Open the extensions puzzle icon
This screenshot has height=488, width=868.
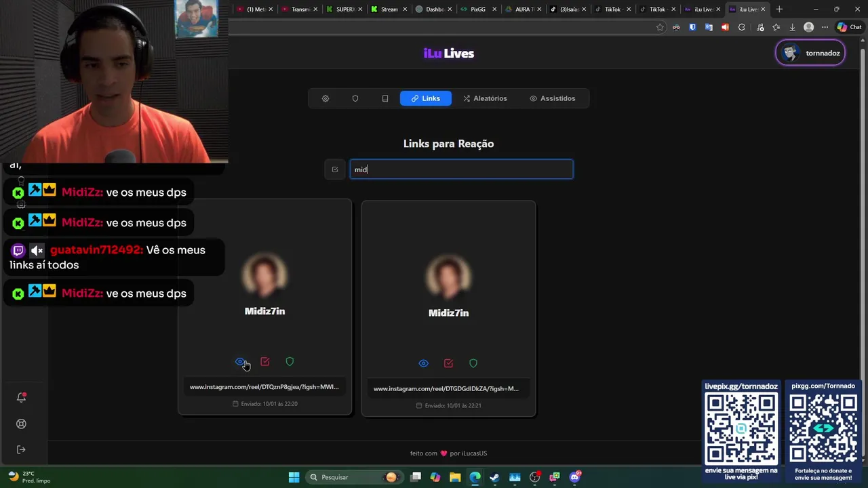pyautogui.click(x=741, y=27)
